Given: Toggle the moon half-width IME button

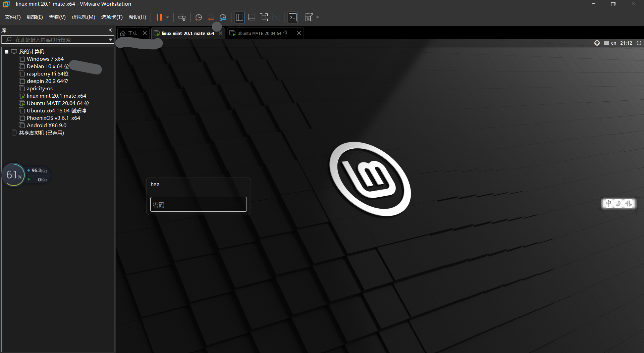Looking at the screenshot, I should click(x=618, y=203).
